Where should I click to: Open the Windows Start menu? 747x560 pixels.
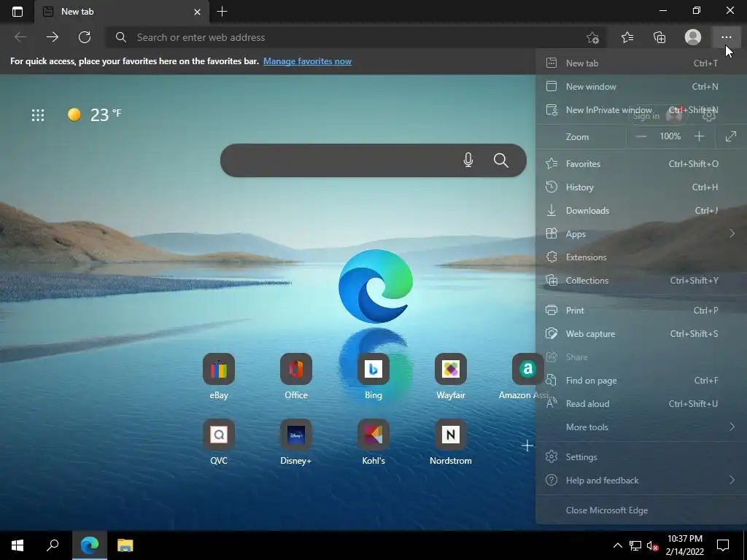[18, 545]
